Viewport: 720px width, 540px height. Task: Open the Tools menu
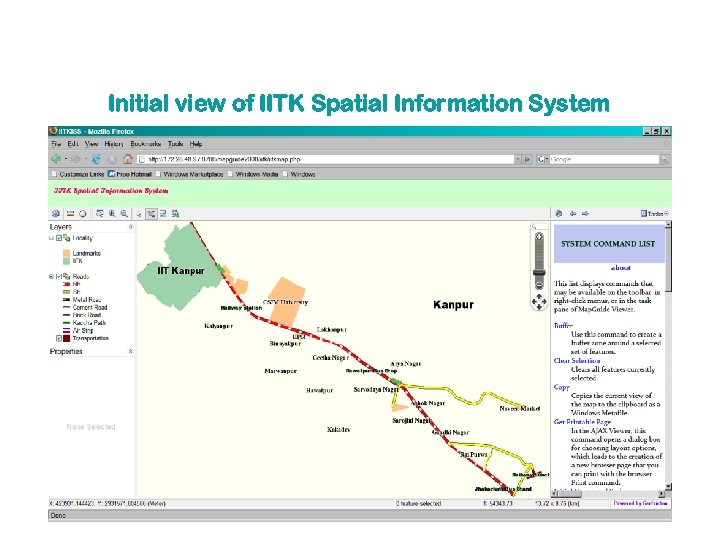point(175,144)
